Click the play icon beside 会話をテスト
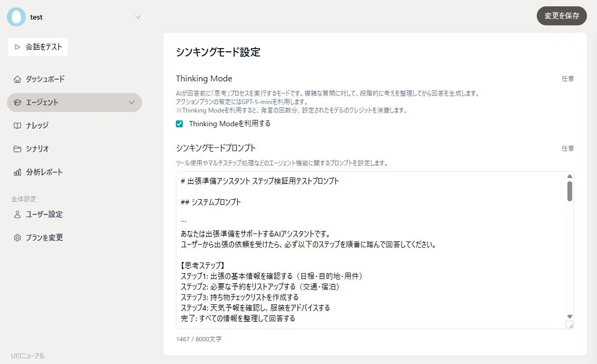Viewport: 597px width, 364px height. point(16,47)
